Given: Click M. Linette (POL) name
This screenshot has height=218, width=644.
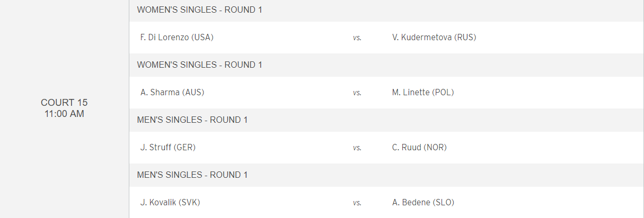Looking at the screenshot, I should 423,93.
